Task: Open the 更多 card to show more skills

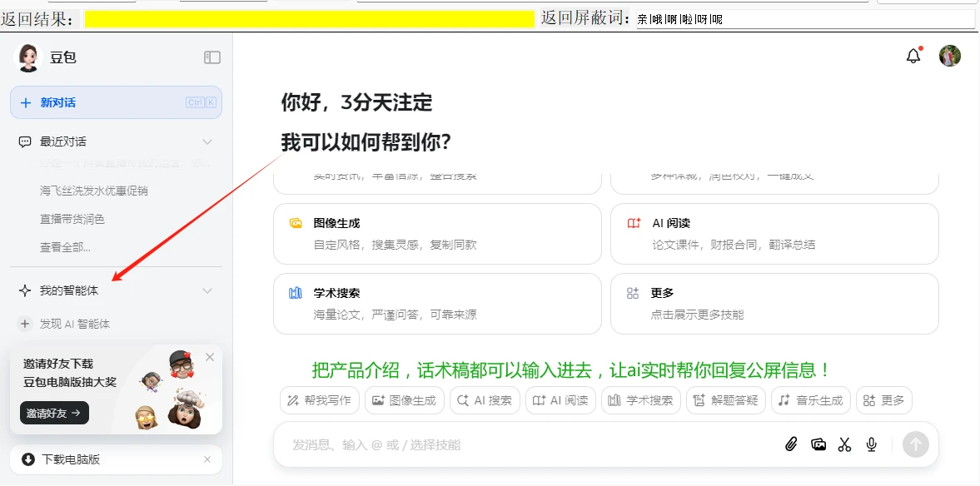Action: (774, 304)
